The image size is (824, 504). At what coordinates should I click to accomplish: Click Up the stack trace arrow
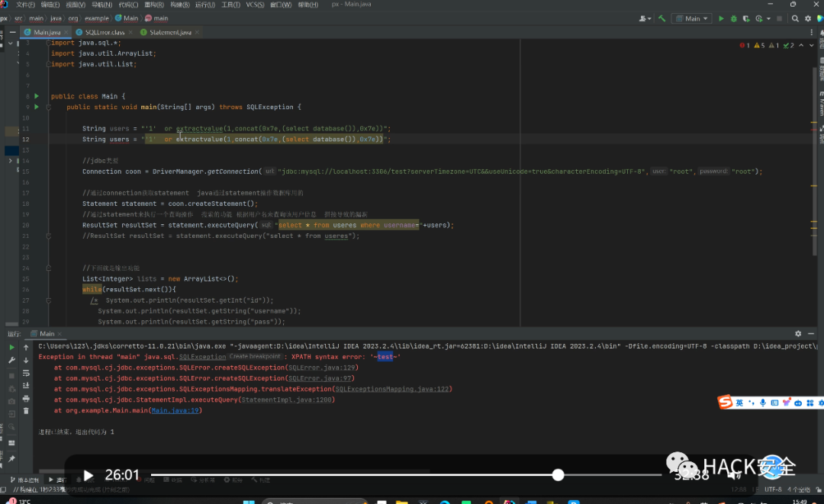click(26, 348)
